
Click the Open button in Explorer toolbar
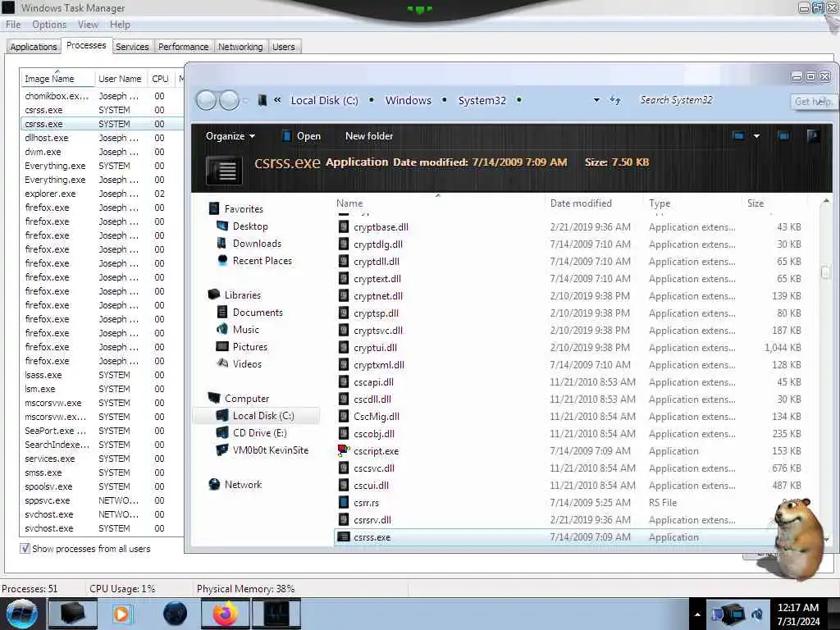(x=302, y=136)
